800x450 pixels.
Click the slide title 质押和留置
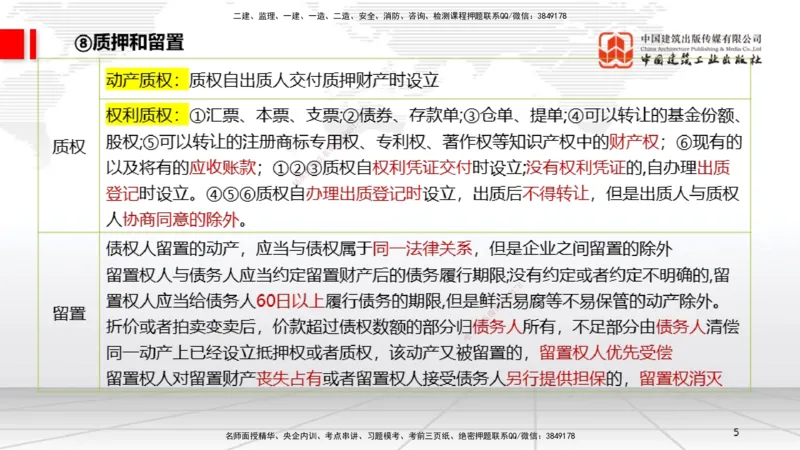tap(129, 42)
